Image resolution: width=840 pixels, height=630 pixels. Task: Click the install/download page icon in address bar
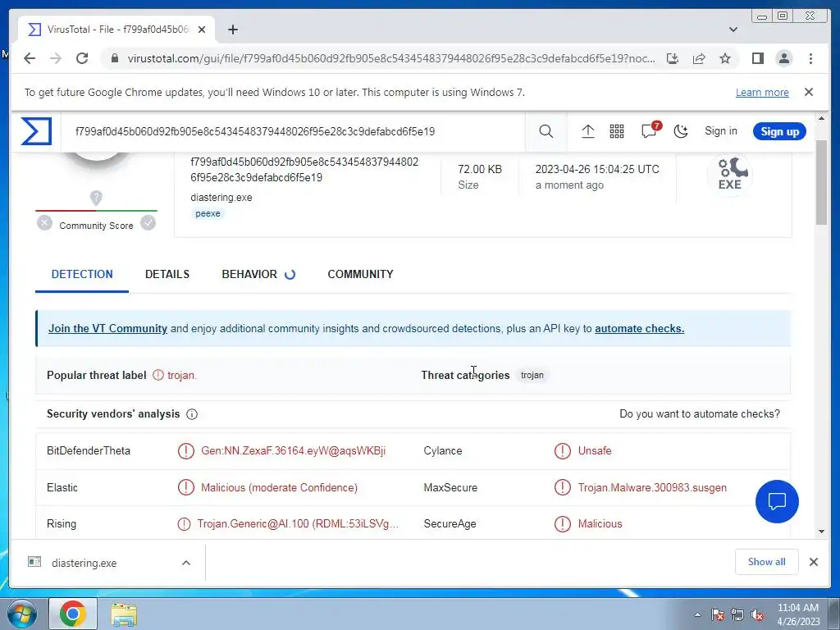(673, 58)
